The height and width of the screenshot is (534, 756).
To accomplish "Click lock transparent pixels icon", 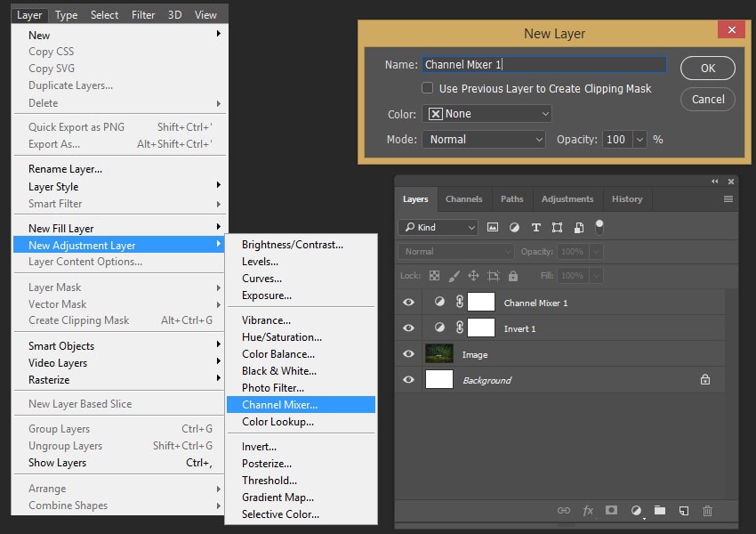I will [x=434, y=275].
